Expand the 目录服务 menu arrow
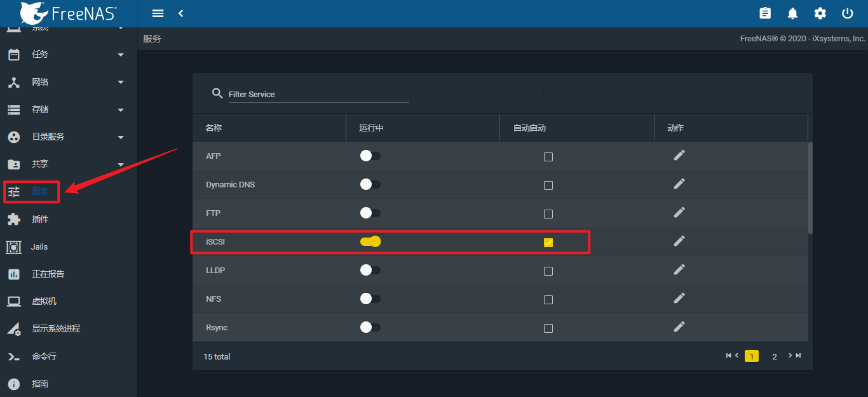The image size is (868, 397). (121, 138)
